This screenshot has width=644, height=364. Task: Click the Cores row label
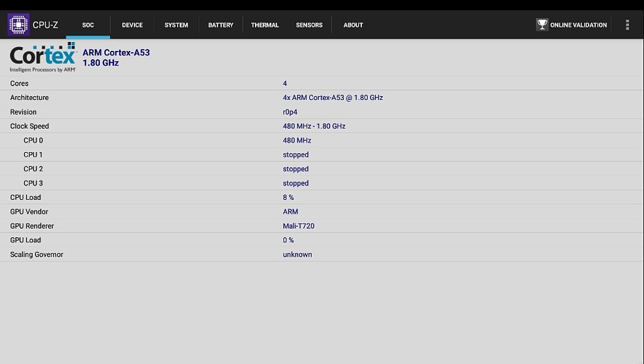pyautogui.click(x=19, y=83)
